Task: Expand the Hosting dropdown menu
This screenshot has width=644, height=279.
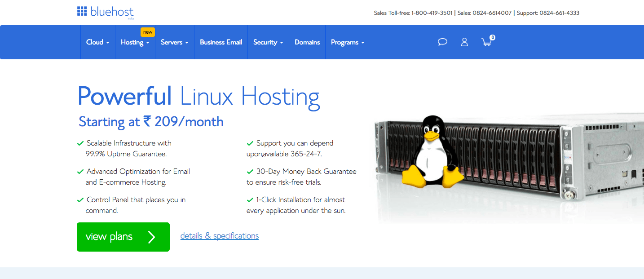Action: pos(135,42)
